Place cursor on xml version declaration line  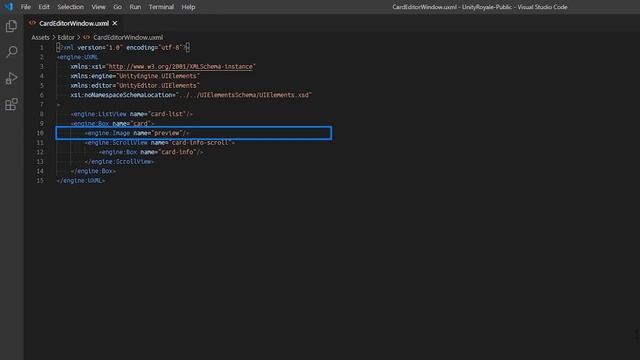point(123,48)
